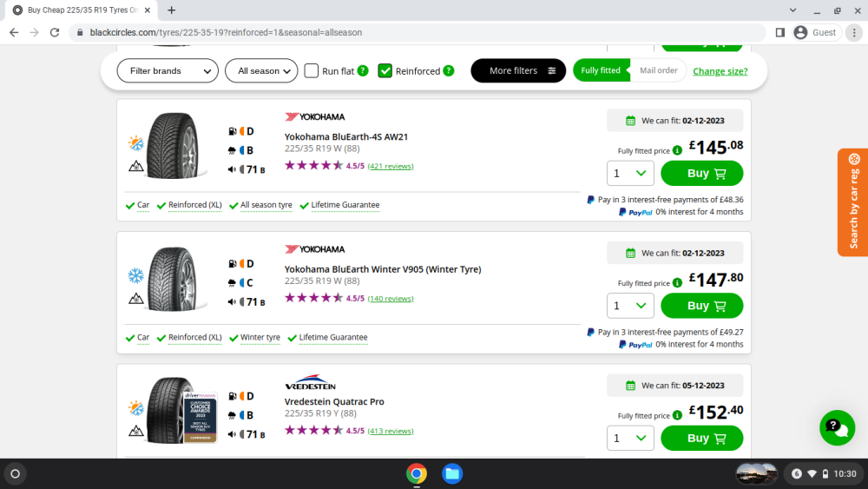Open 413 reviews link
This screenshot has height=489, width=868.
tap(391, 431)
